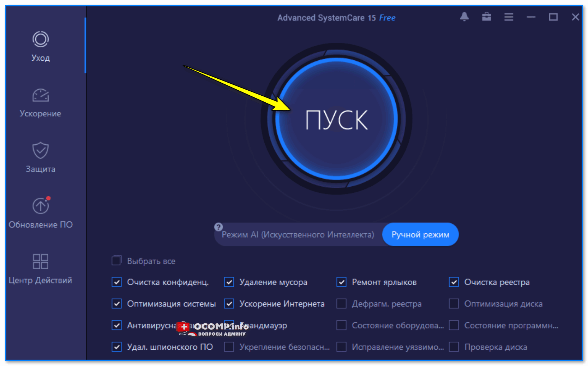Start scan with the ПУСК button
Screen dimensions: 588x366
pyautogui.click(x=336, y=119)
